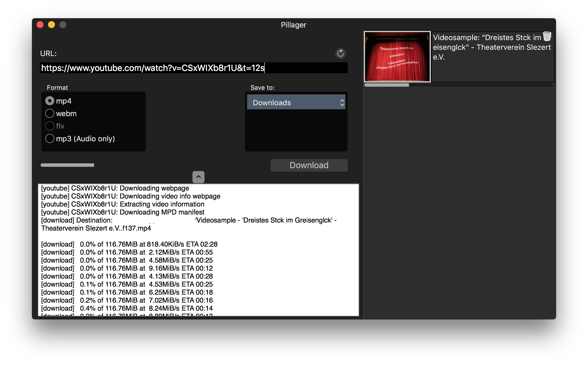Screen dimensions: 588x365
Task: Select webm format radio button
Action: coord(50,114)
